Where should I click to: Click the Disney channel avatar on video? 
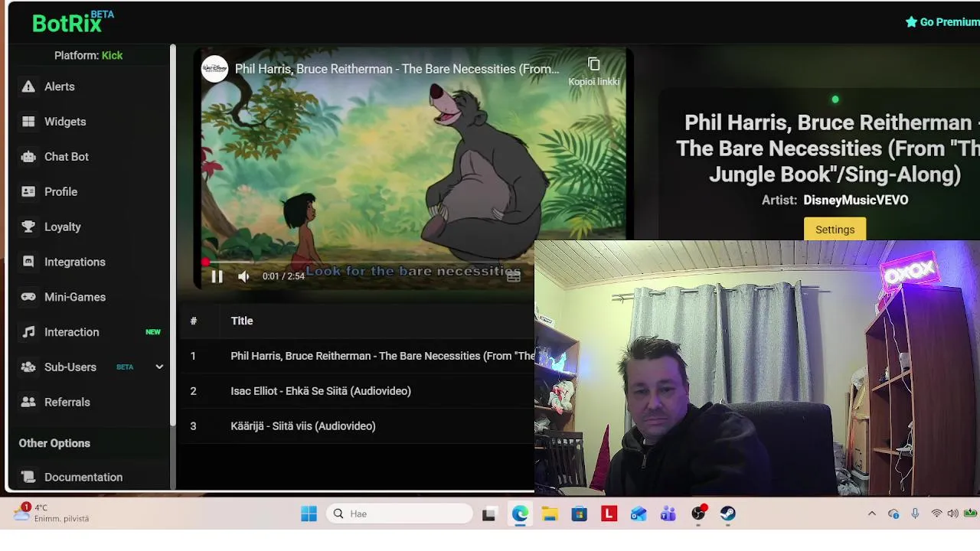pos(214,69)
